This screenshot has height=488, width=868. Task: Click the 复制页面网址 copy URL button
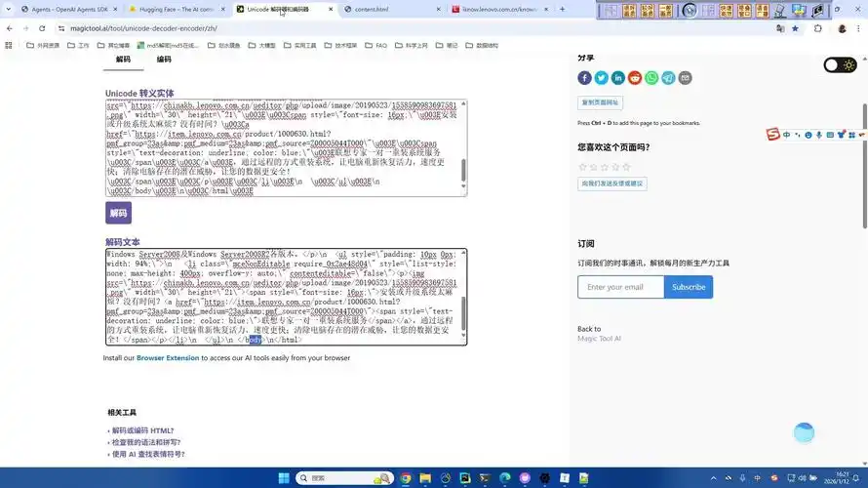(x=600, y=102)
